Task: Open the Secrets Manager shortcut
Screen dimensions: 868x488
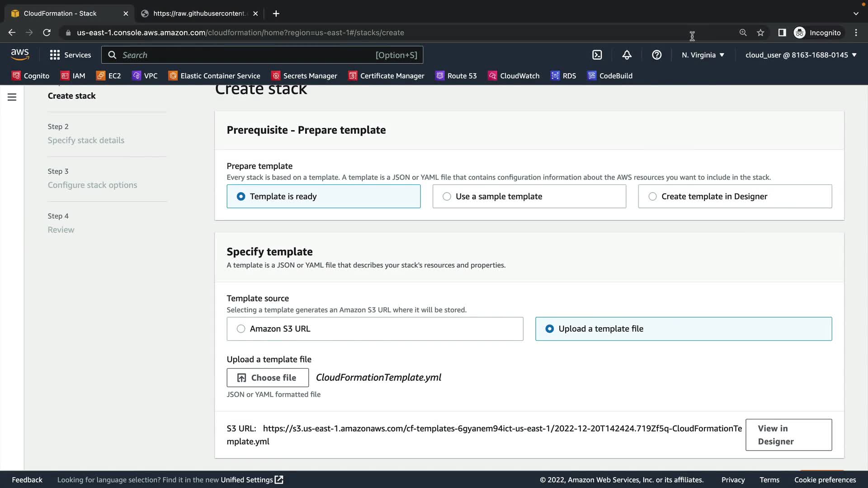Action: tap(304, 76)
